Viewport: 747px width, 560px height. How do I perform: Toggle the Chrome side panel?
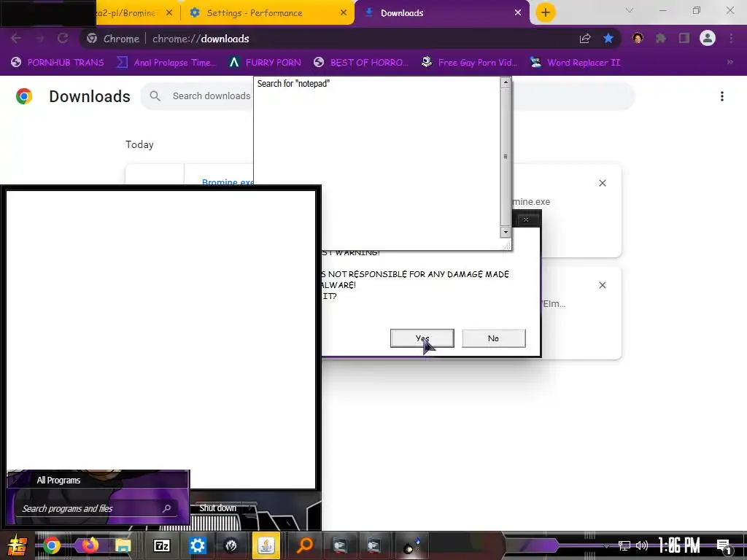[684, 39]
